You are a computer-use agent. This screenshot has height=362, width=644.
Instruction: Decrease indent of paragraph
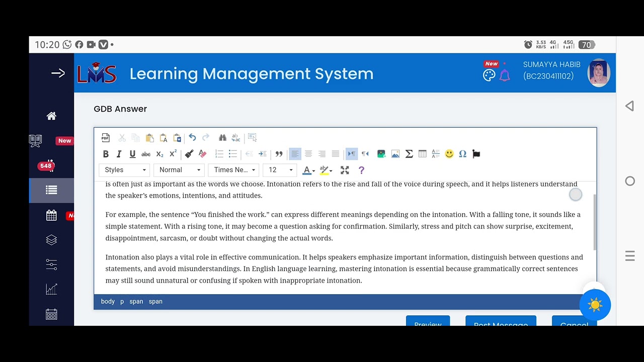pos(249,154)
